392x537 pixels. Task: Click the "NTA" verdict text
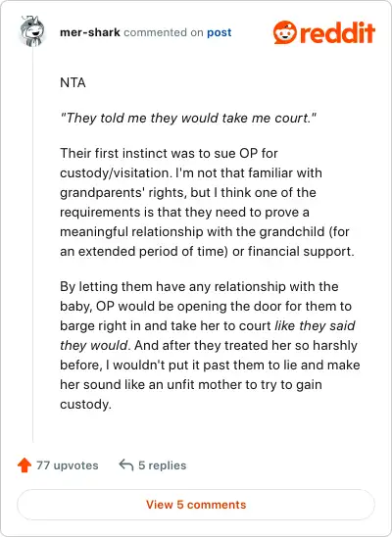tap(73, 83)
